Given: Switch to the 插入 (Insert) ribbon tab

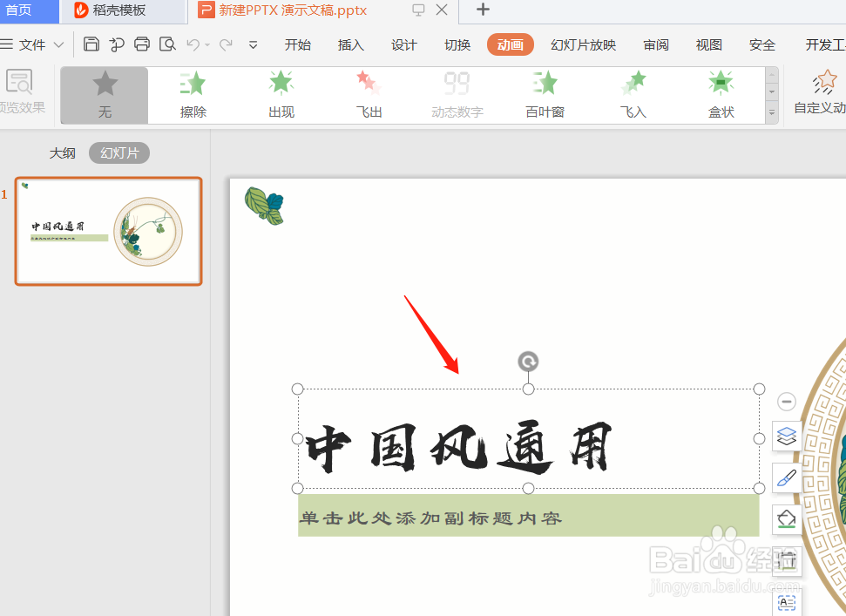Looking at the screenshot, I should tap(350, 44).
